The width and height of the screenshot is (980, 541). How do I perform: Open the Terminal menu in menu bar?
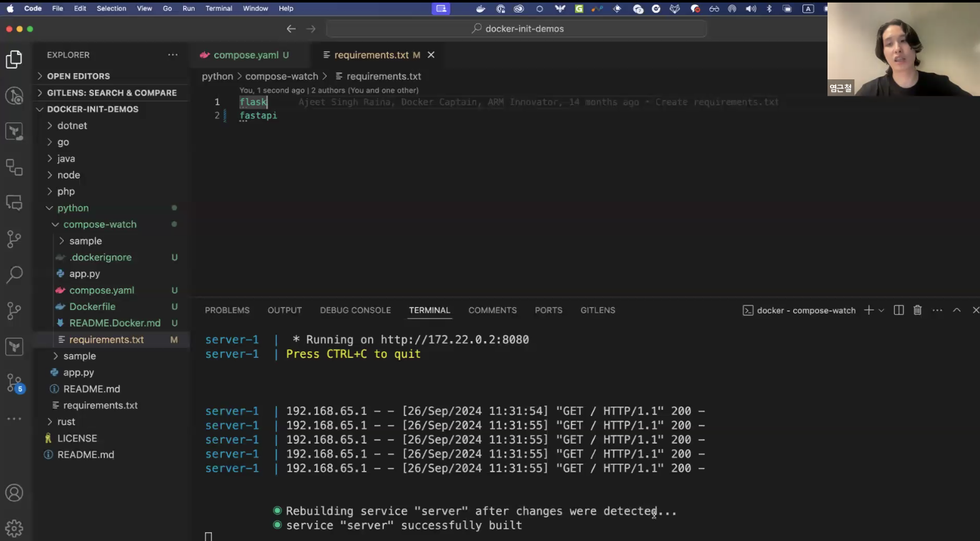[218, 9]
